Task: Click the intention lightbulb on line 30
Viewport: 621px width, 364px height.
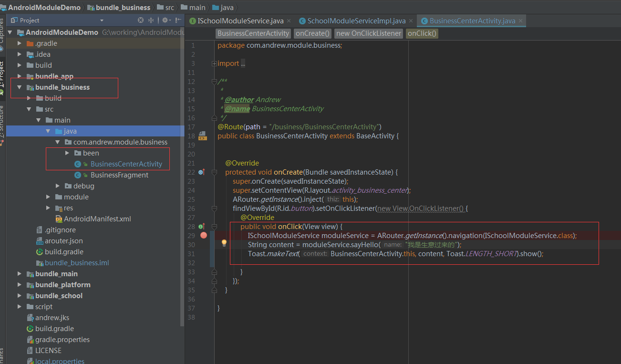Action: pyautogui.click(x=224, y=243)
